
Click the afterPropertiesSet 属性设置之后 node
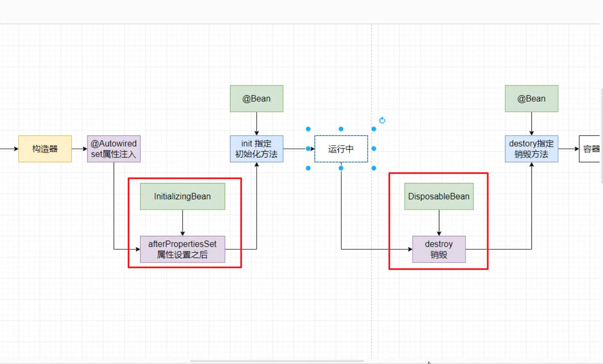tap(182, 249)
